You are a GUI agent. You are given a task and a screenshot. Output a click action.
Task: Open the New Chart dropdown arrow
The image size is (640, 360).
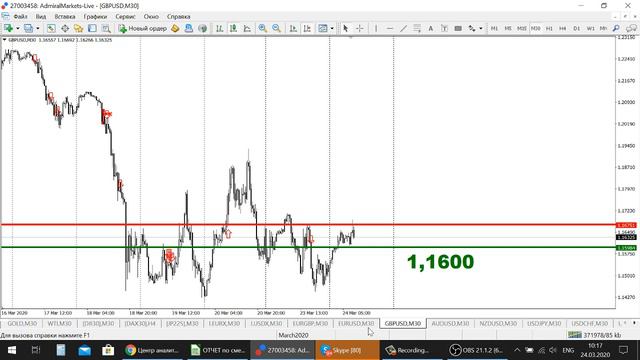(x=18, y=28)
